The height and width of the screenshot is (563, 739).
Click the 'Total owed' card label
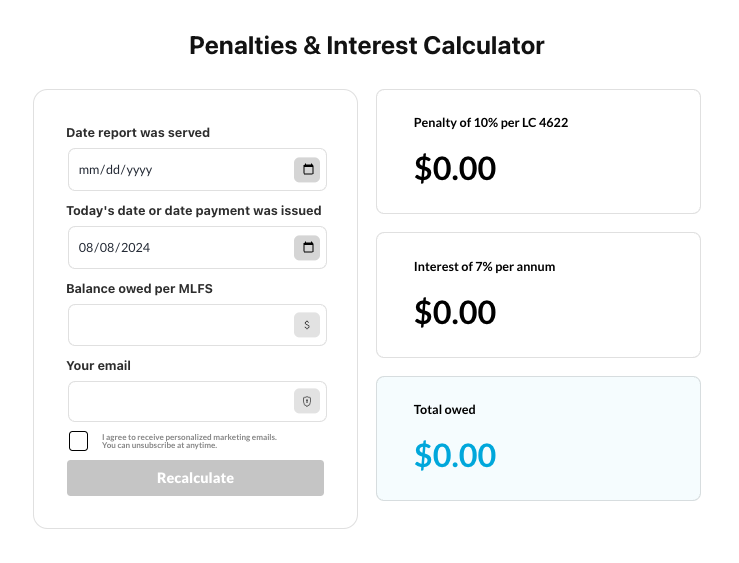[444, 410]
